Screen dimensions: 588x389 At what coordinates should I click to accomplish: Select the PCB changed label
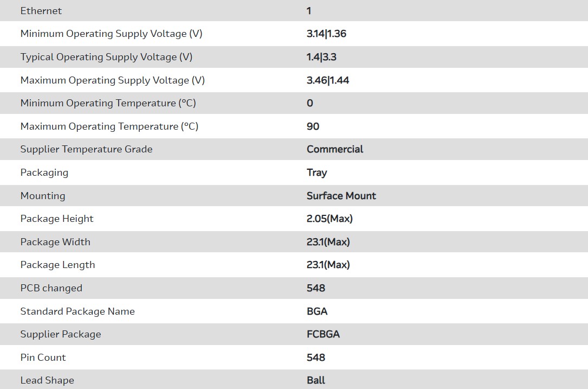[51, 288]
